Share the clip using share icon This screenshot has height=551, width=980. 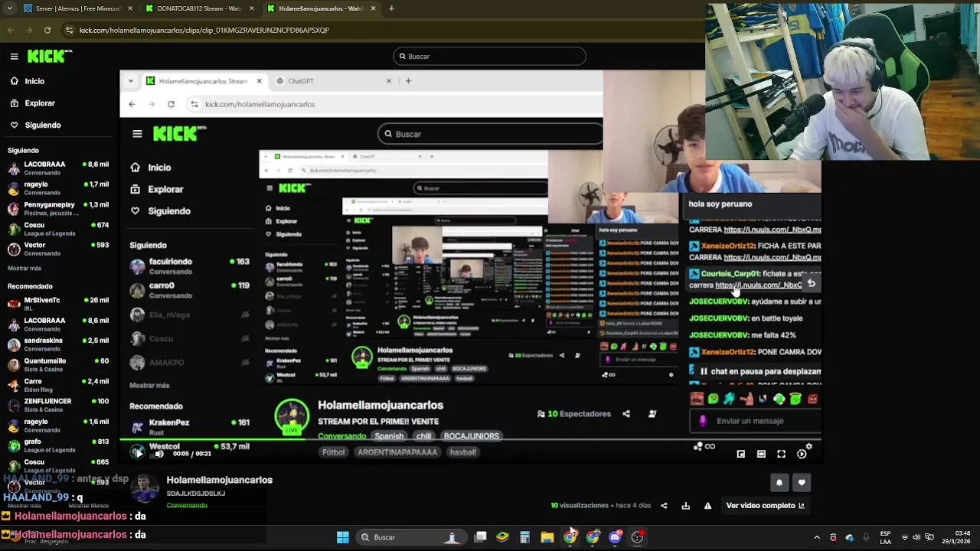pyautogui.click(x=664, y=505)
